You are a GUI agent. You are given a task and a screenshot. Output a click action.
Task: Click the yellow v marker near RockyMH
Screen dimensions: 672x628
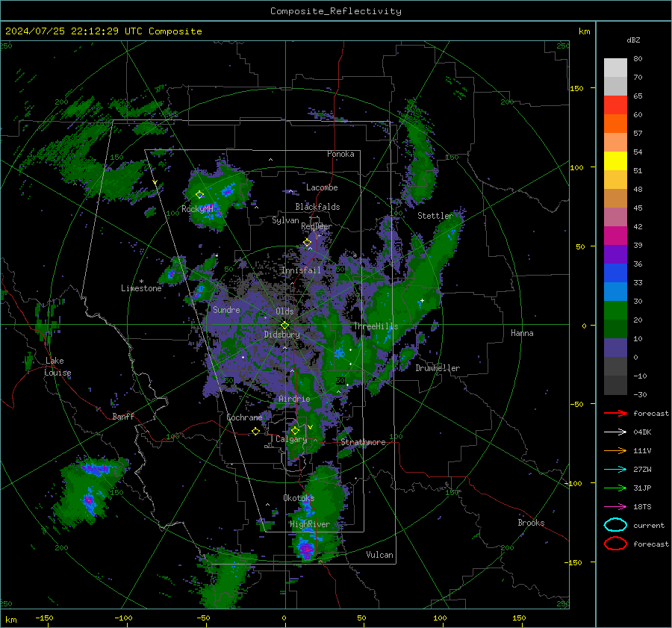click(155, 183)
